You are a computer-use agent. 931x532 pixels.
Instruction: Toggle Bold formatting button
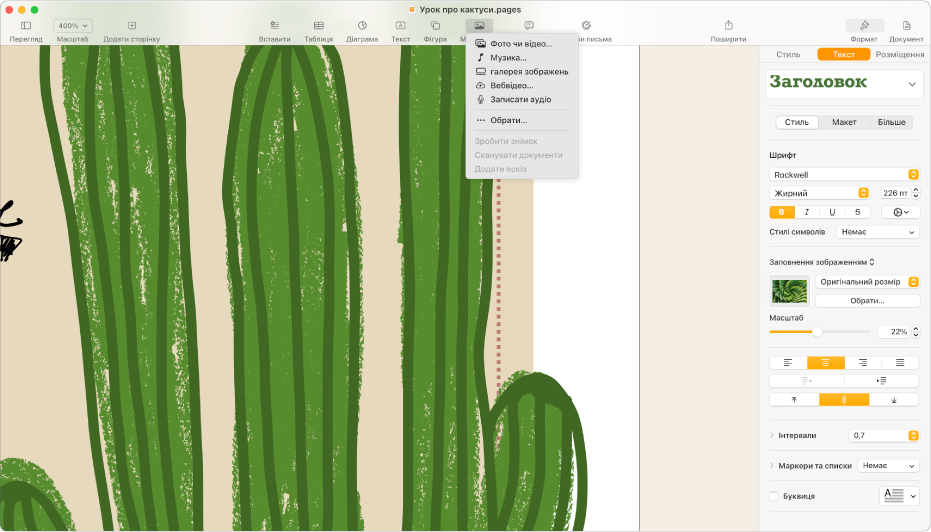coord(781,212)
